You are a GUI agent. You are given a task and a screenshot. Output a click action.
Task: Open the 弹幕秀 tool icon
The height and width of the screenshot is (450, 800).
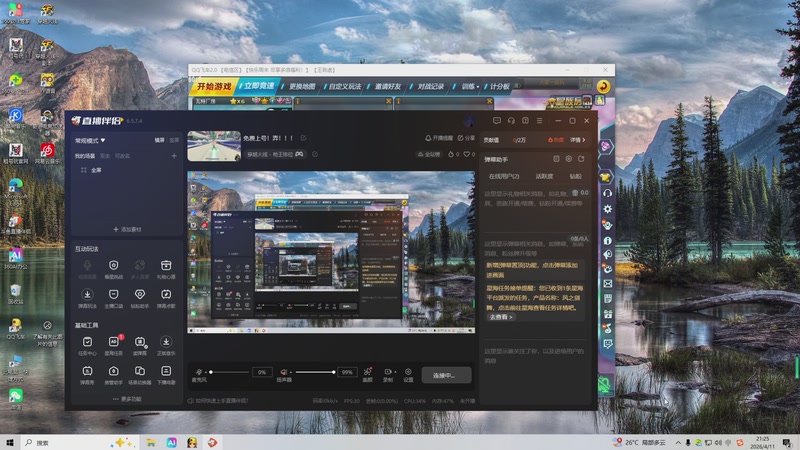[x=87, y=371]
